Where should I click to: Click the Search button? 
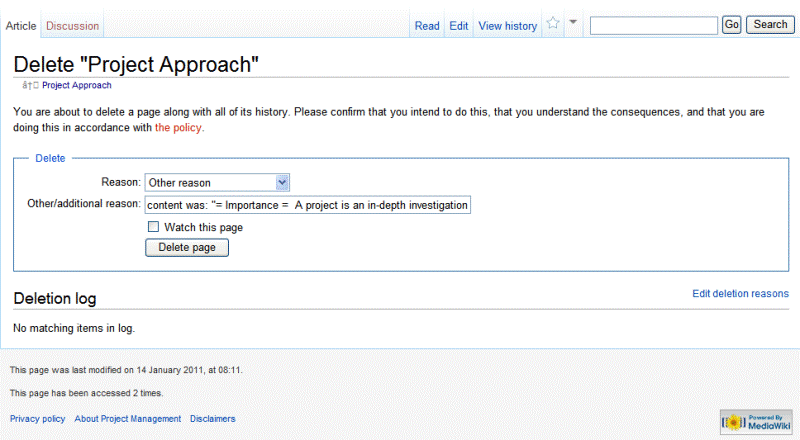(770, 25)
